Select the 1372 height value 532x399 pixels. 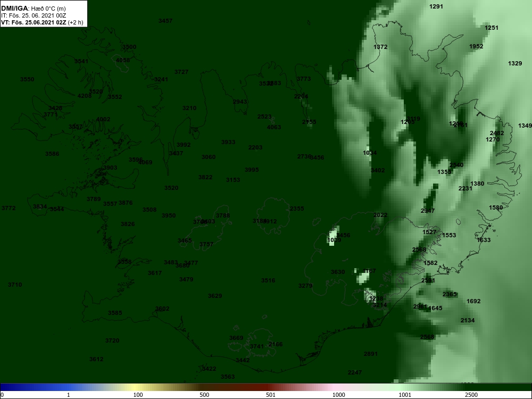380,47
